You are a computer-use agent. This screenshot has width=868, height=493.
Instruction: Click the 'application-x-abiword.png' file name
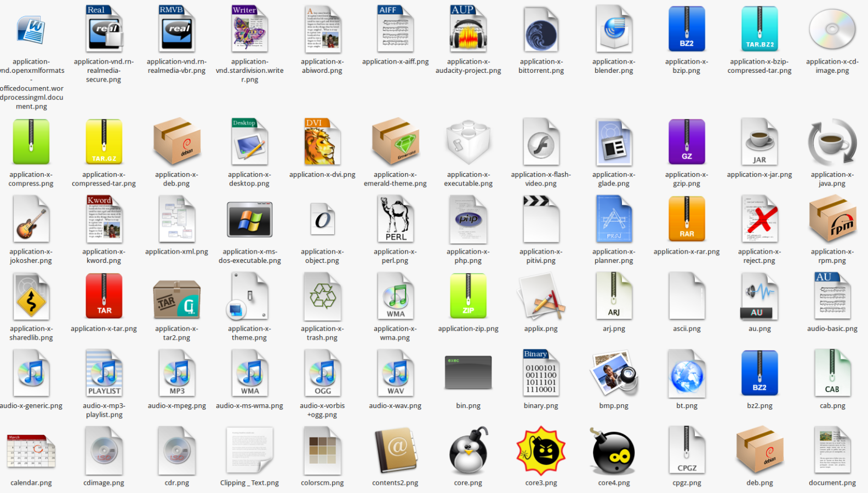(x=322, y=66)
